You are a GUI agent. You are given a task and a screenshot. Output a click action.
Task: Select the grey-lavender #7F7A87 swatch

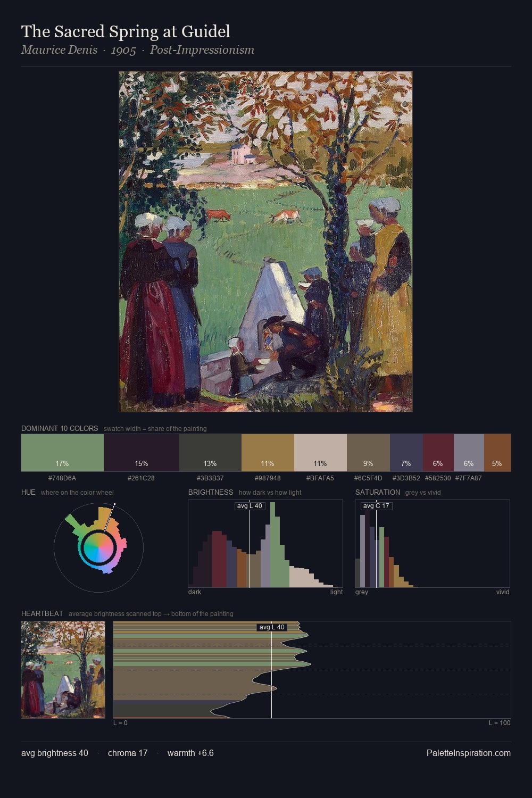point(469,453)
